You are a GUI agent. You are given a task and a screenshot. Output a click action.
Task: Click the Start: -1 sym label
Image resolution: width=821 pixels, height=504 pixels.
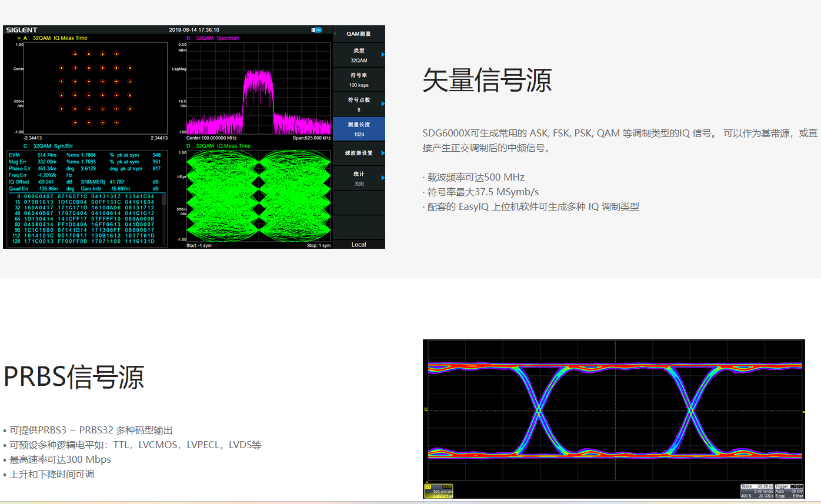click(199, 245)
